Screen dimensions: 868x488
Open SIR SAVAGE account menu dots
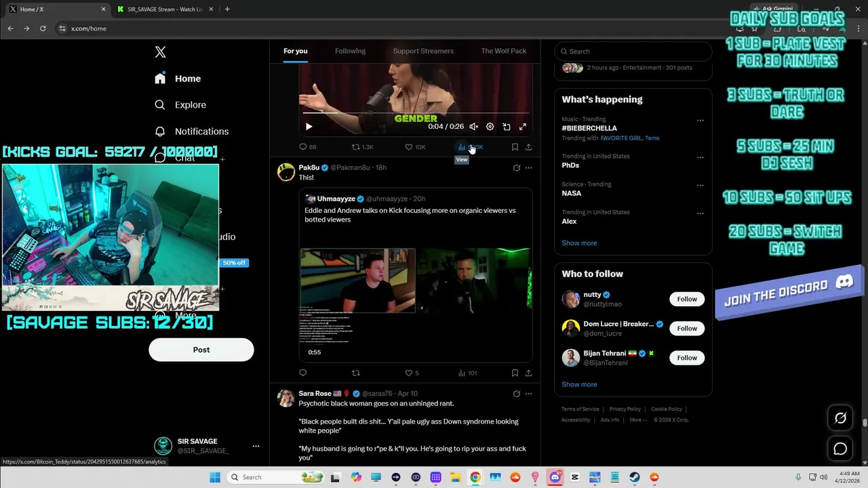[256, 446]
